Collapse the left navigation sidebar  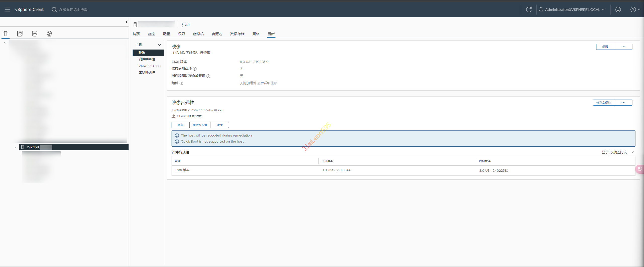127,22
